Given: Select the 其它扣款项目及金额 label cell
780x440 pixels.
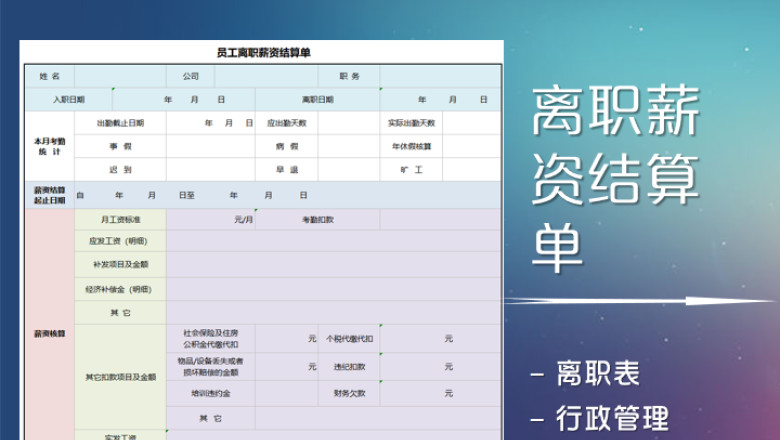Looking at the screenshot, I should click(120, 377).
